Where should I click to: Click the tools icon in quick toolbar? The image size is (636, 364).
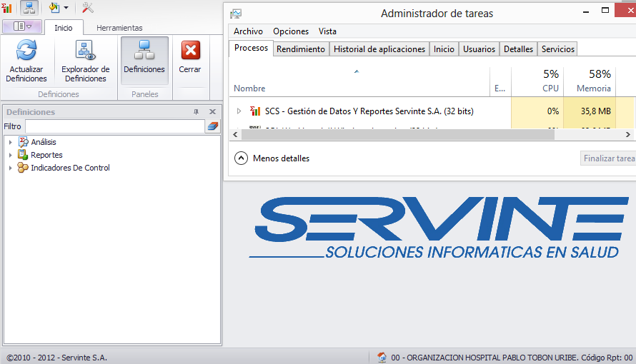[88, 8]
